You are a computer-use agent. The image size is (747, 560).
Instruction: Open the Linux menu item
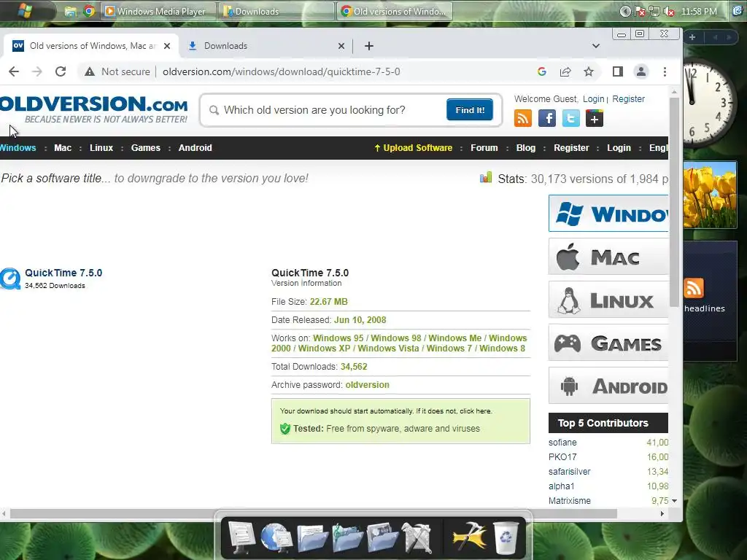pyautogui.click(x=101, y=147)
